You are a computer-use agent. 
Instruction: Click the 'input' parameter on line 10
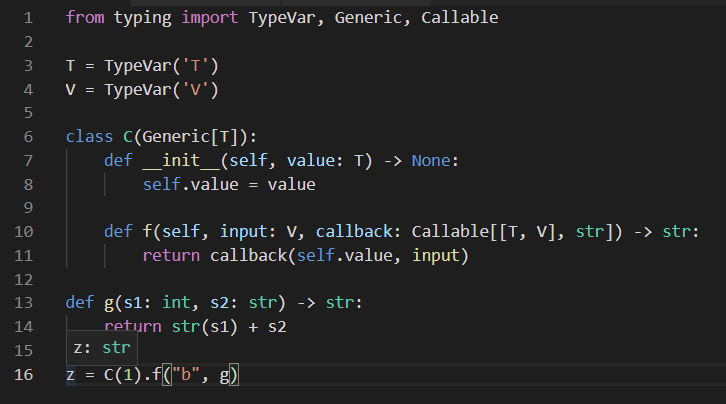[243, 231]
